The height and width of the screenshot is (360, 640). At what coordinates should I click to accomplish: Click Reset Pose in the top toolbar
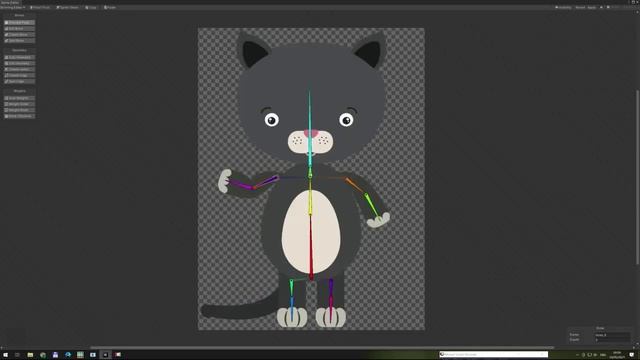point(40,7)
